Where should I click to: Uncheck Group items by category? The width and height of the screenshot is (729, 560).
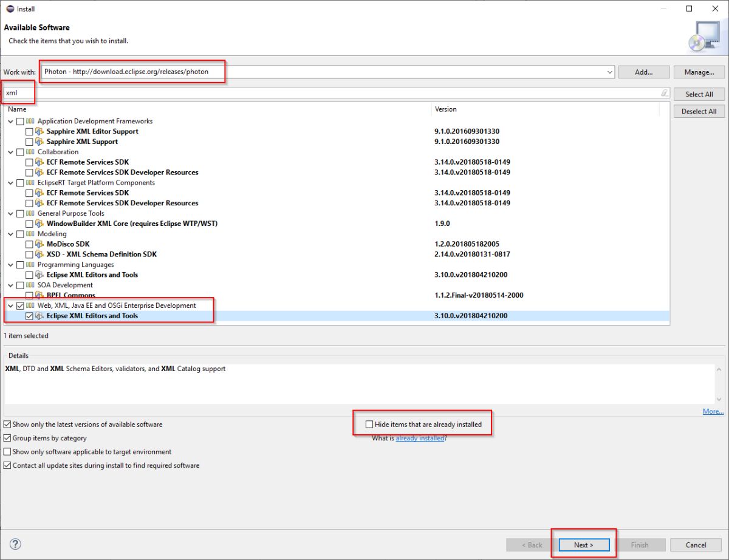coord(7,438)
